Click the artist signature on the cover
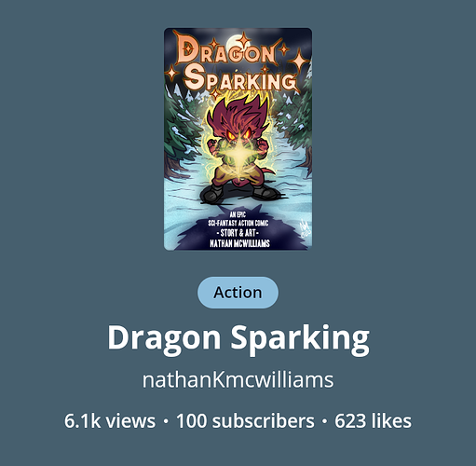The height and width of the screenshot is (466, 476). coord(303,227)
